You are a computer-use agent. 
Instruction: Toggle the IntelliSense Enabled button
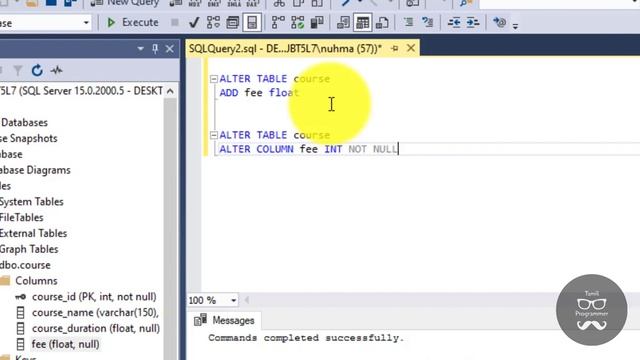(x=252, y=22)
